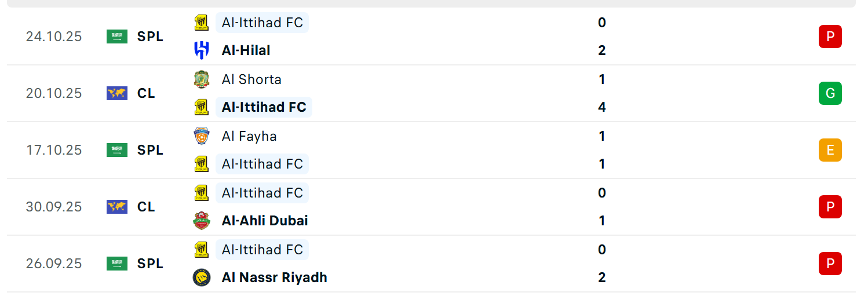Click the Al-Ahli Dubai club crest

click(x=201, y=221)
